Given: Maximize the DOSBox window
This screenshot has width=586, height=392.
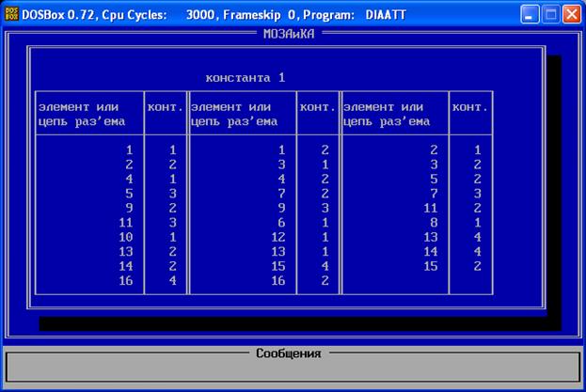Looking at the screenshot, I should tap(551, 13).
